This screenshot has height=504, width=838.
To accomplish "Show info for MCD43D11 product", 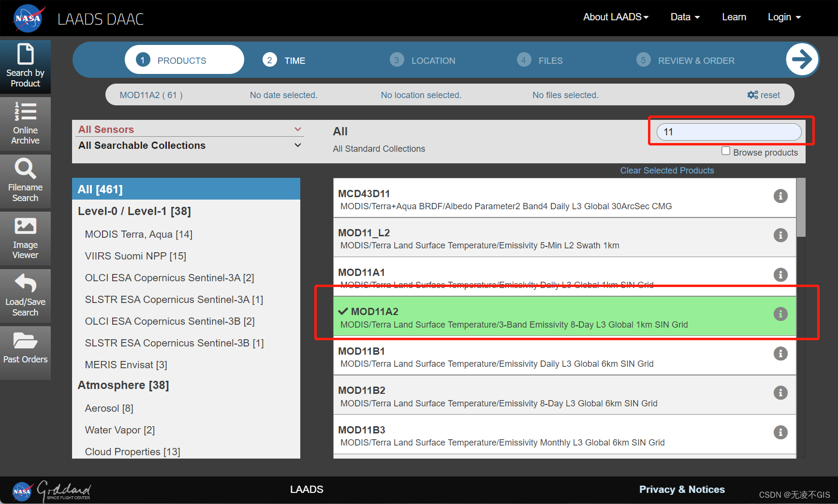I will click(x=780, y=196).
